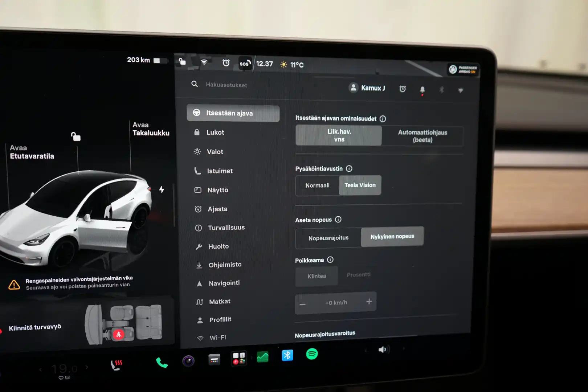Tap the search magnifier icon
The image size is (588, 392).
195,84
